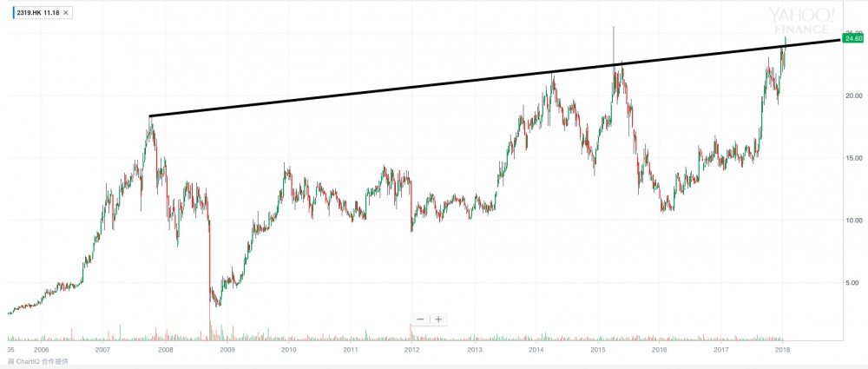Click the 2018 year label on the time axis
This screenshot has width=868, height=369.
782,350
